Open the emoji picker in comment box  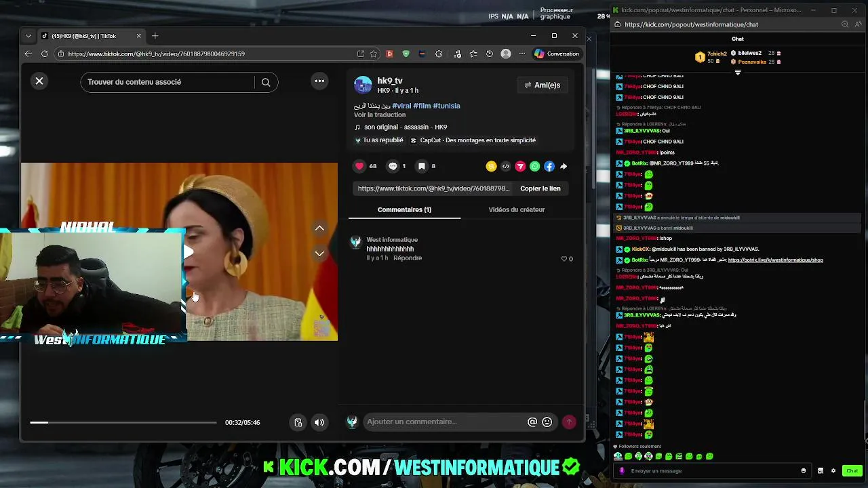coord(547,422)
